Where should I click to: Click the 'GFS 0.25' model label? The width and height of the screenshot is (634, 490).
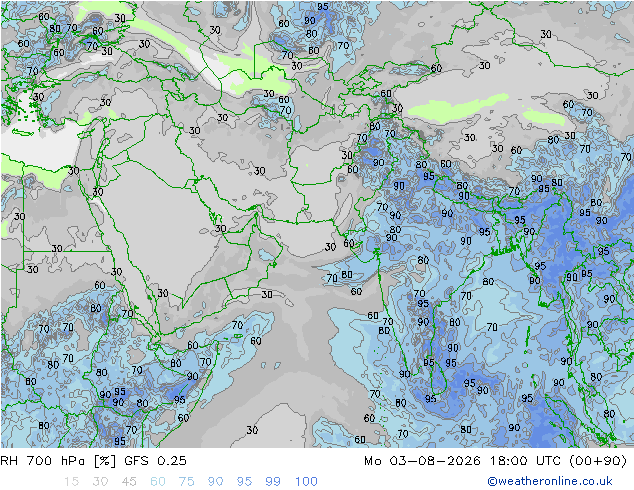click(x=155, y=461)
